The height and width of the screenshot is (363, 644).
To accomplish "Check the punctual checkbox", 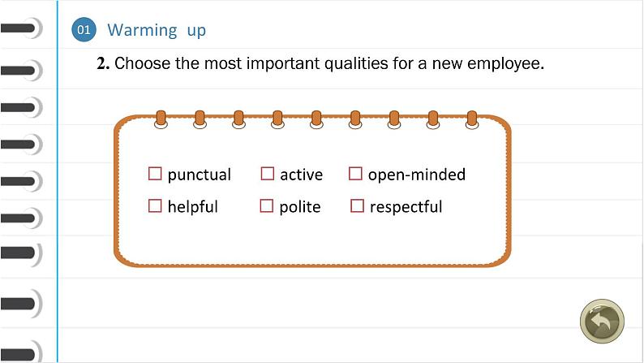I will coord(155,174).
